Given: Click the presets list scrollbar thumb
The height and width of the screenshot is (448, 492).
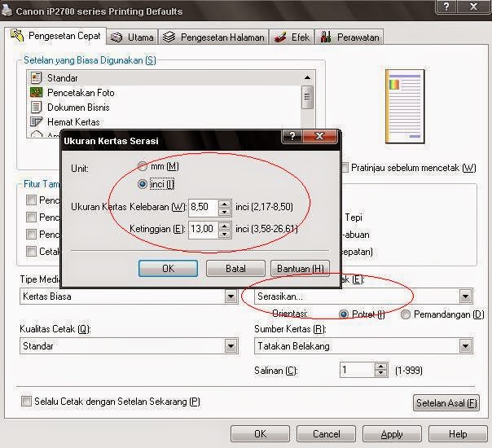Looking at the screenshot, I should click(x=307, y=97).
